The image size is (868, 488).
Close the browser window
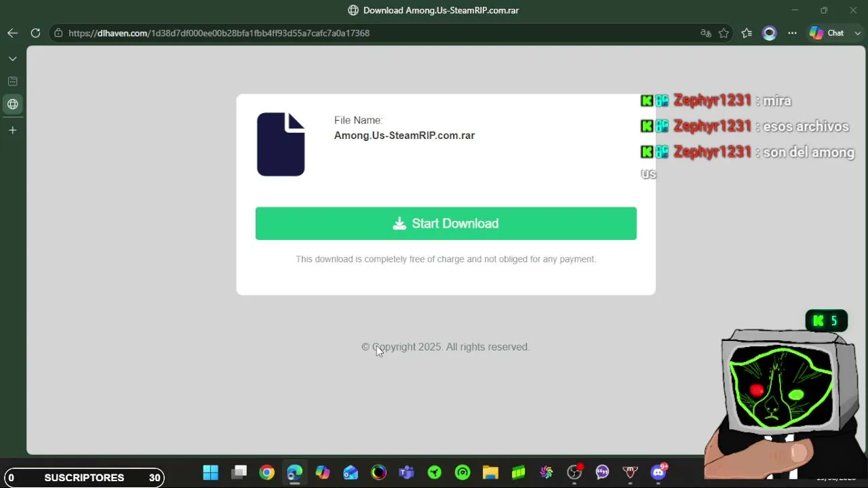coord(853,10)
